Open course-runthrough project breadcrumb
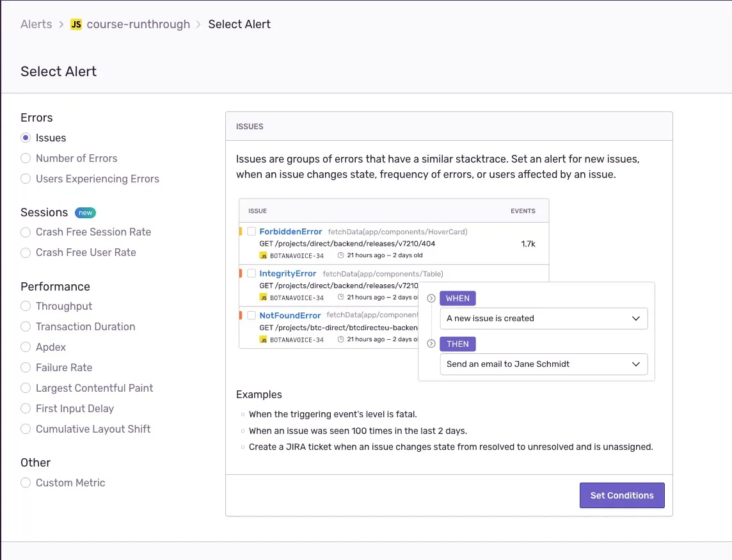732x560 pixels. pyautogui.click(x=139, y=24)
